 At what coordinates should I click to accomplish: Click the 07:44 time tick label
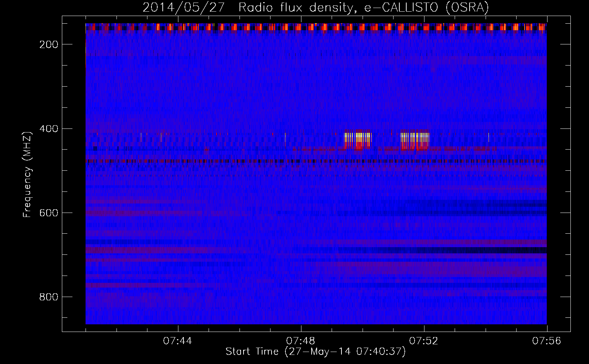[178, 341]
